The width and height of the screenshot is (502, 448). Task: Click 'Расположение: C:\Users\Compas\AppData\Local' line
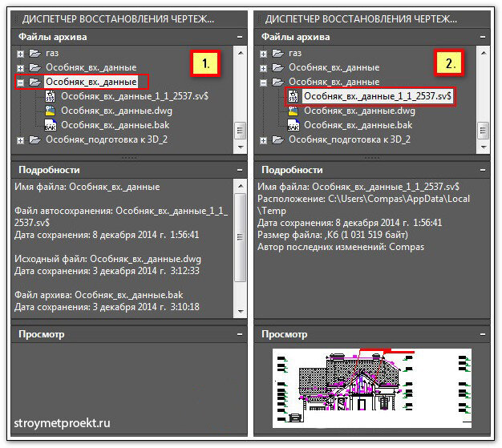pyautogui.click(x=363, y=199)
